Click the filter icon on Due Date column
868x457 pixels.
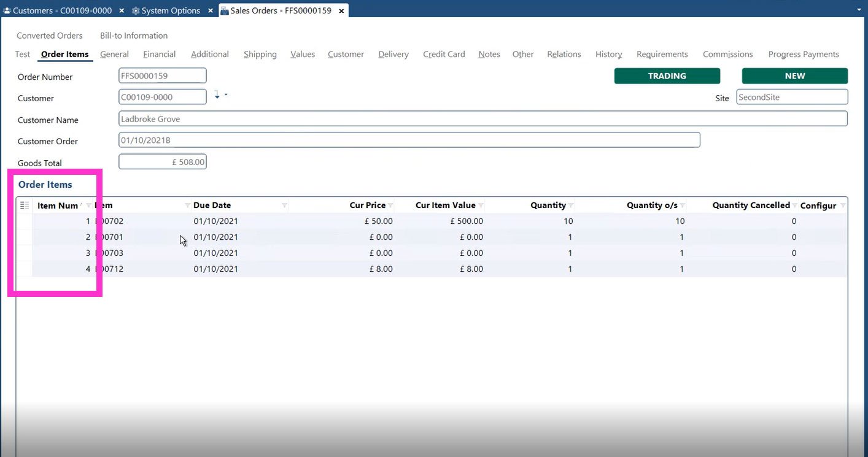(x=284, y=205)
